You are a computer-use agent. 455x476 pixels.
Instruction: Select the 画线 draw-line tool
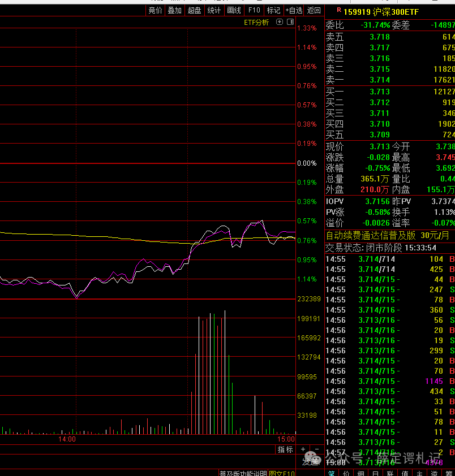pos(234,11)
